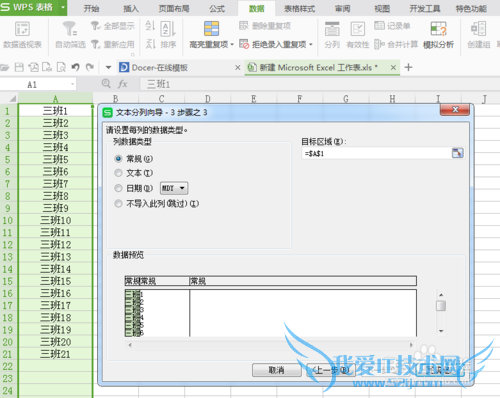This screenshot has height=398, width=500.
Task: Click cell containing 三班21
Action: [55, 354]
